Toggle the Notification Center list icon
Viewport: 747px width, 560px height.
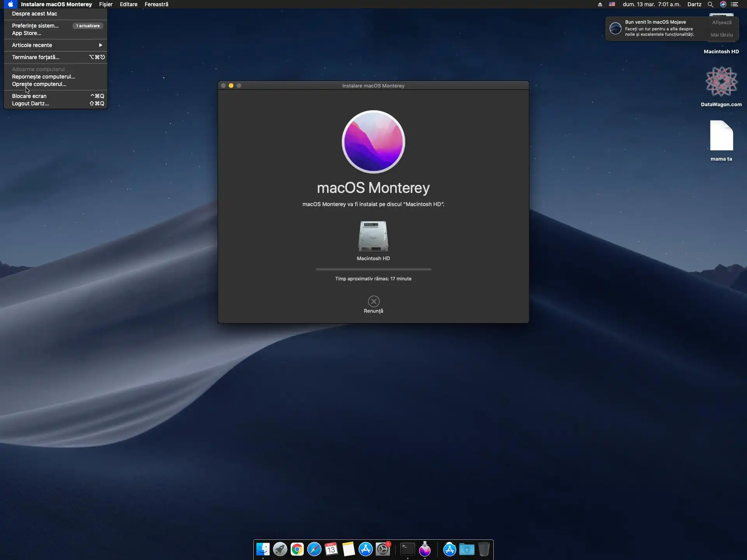735,4
